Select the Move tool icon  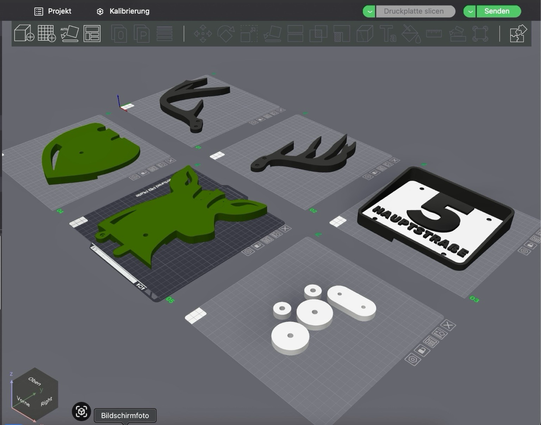[x=203, y=34]
